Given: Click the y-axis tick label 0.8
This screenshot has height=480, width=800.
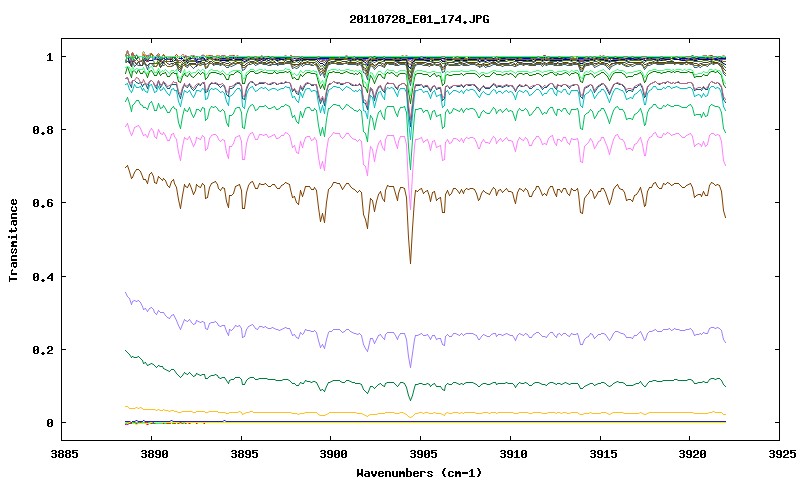Looking at the screenshot, I should (43, 130).
